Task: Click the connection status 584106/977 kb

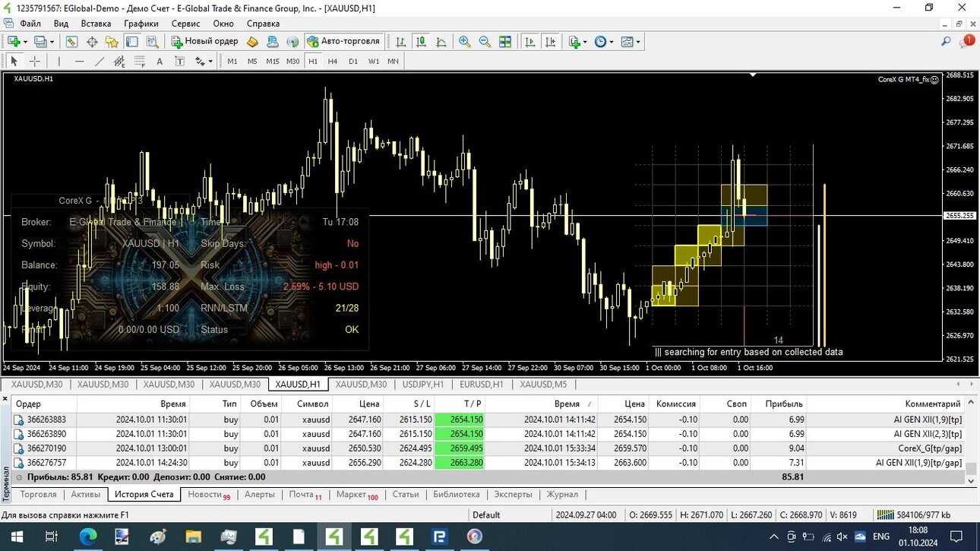Action: click(912, 515)
